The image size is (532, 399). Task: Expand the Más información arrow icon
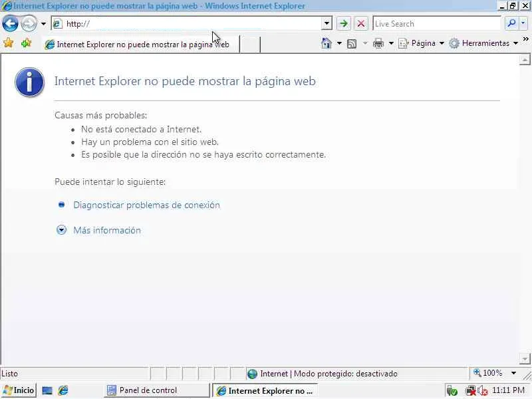point(61,230)
